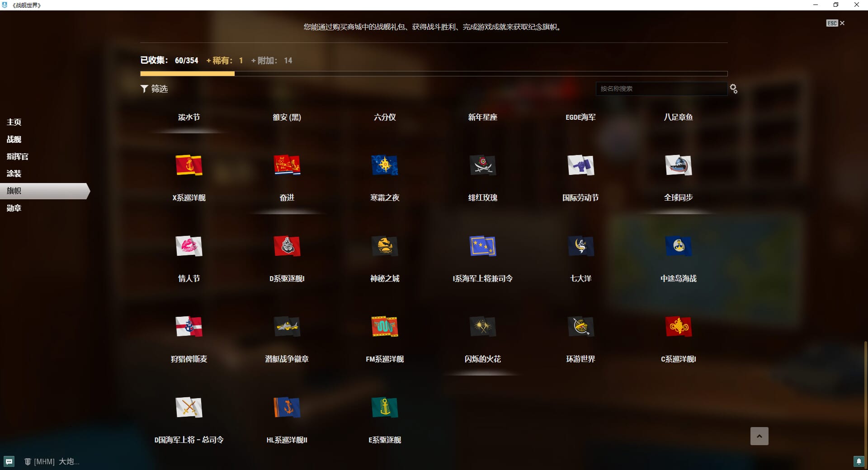Click the 按名称搜索 search field

[661, 89]
